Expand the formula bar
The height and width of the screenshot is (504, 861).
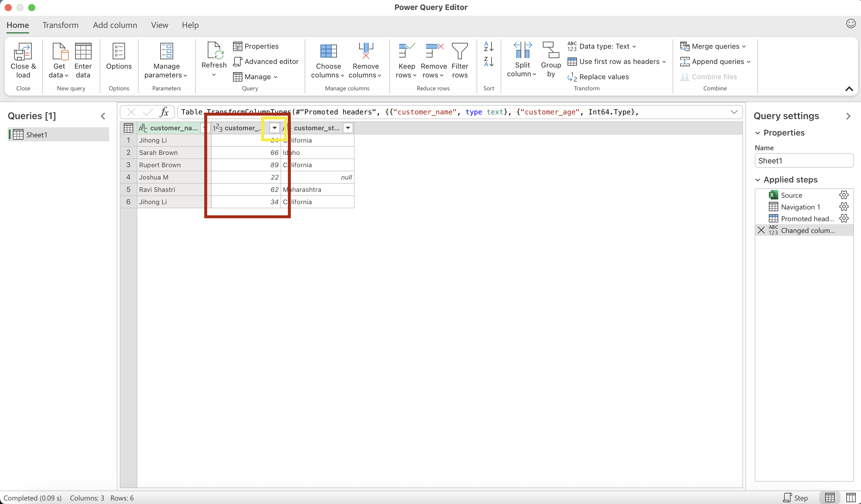734,112
